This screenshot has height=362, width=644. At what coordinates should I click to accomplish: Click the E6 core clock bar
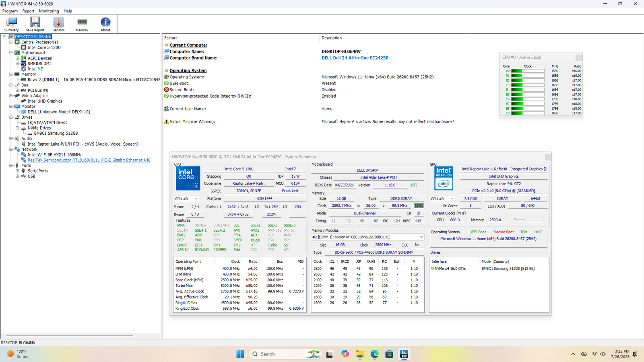click(x=528, y=99)
